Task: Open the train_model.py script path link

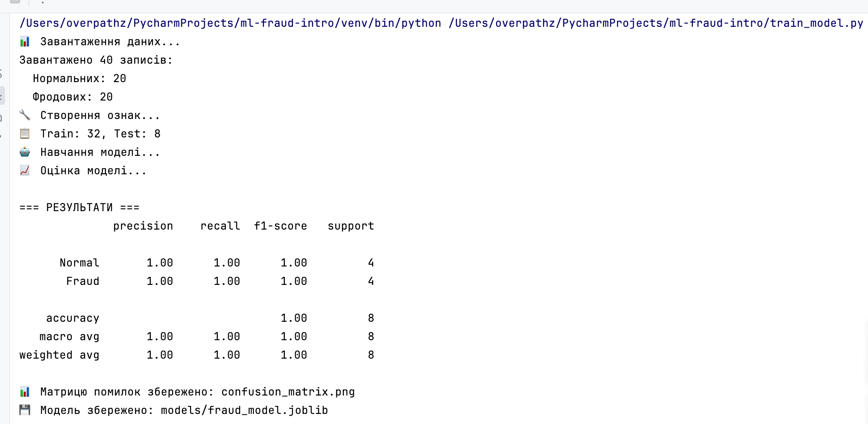Action: point(656,23)
